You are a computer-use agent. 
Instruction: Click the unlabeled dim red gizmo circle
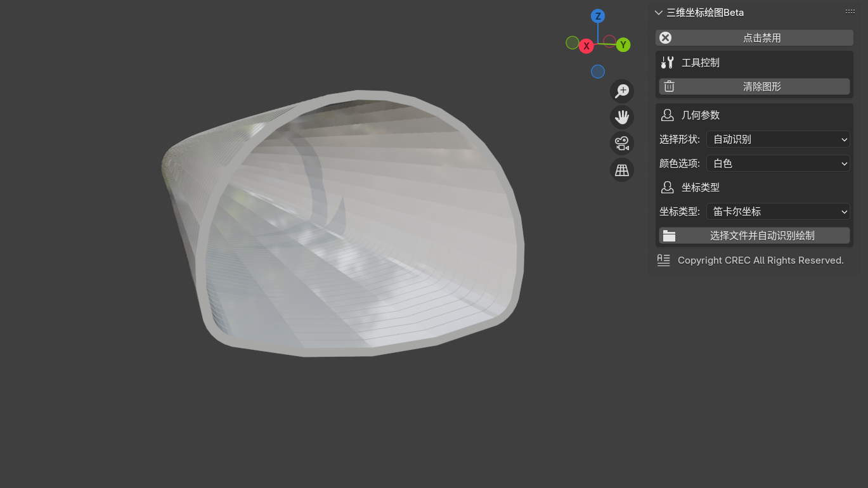(609, 41)
